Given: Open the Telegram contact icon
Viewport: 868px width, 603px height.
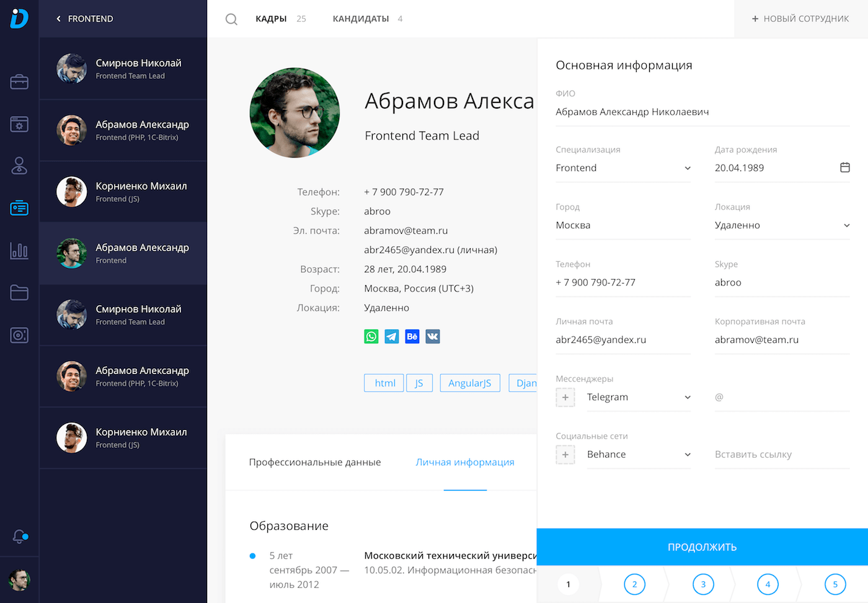Looking at the screenshot, I should point(392,337).
